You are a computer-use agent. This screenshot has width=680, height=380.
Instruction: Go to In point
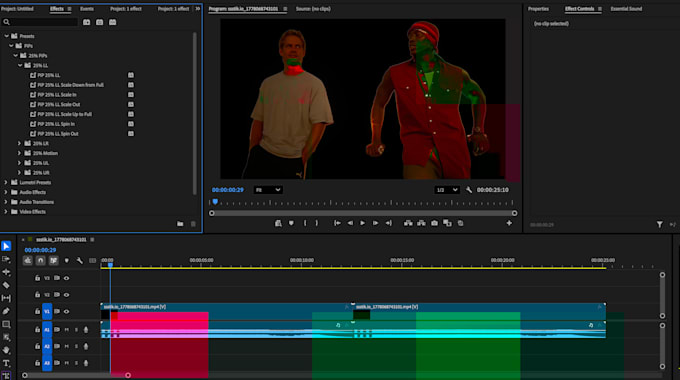337,223
